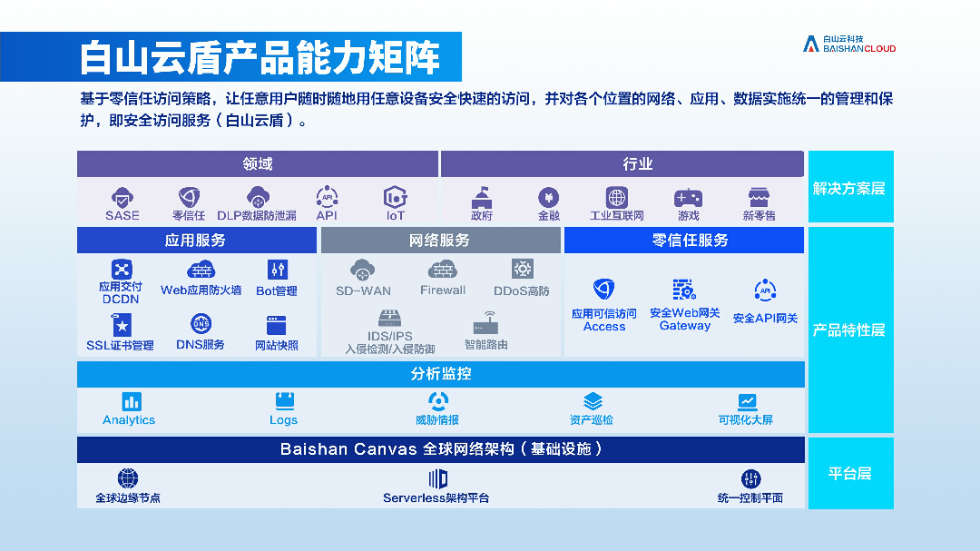Click the DLP数据防泄漏 cloud icon
Viewport: 980px width, 551px height.
point(258,197)
